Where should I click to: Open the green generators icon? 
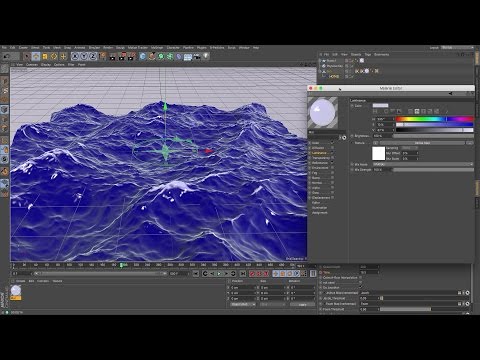point(161,56)
